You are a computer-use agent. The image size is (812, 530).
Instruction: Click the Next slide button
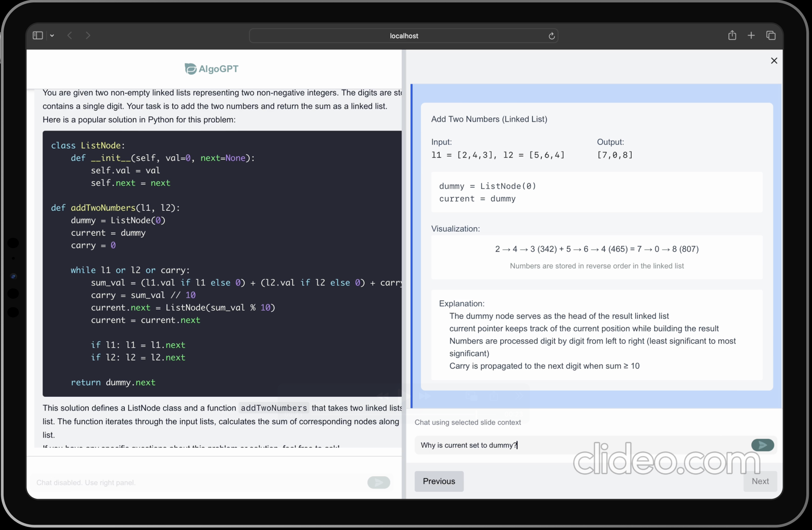point(760,481)
